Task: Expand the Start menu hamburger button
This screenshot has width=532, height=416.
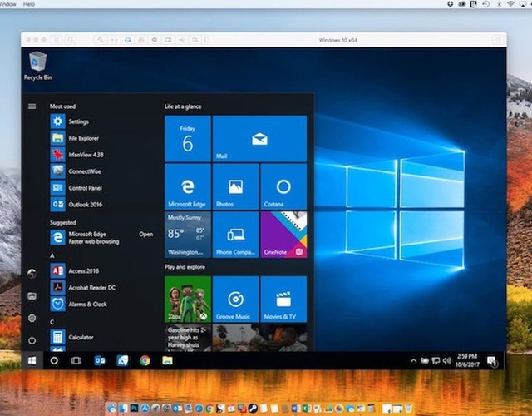Action: (32, 106)
